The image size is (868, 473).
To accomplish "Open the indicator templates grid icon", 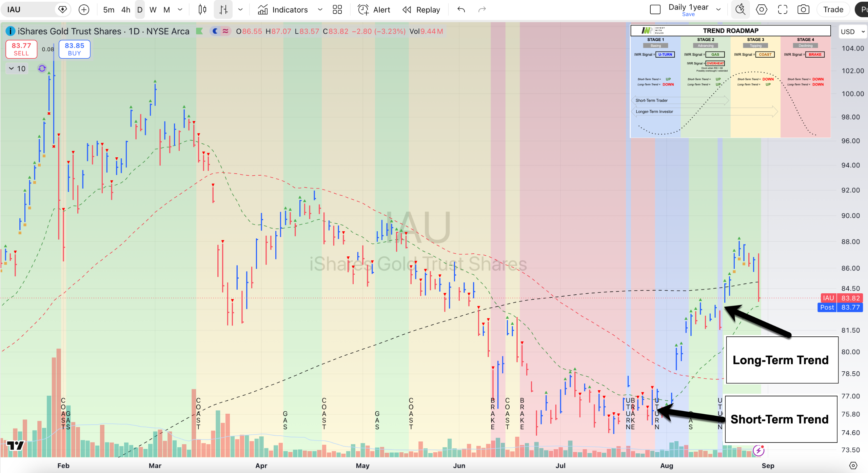I will coord(337,9).
